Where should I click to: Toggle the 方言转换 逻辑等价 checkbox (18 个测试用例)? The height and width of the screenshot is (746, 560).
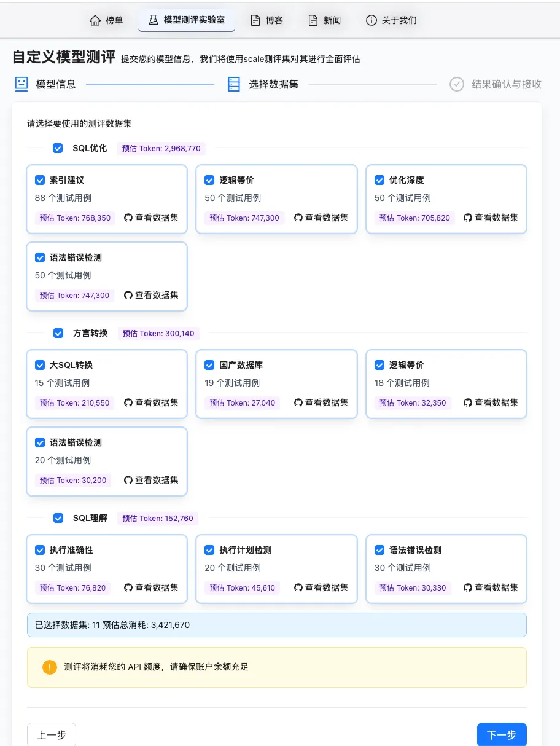(379, 365)
